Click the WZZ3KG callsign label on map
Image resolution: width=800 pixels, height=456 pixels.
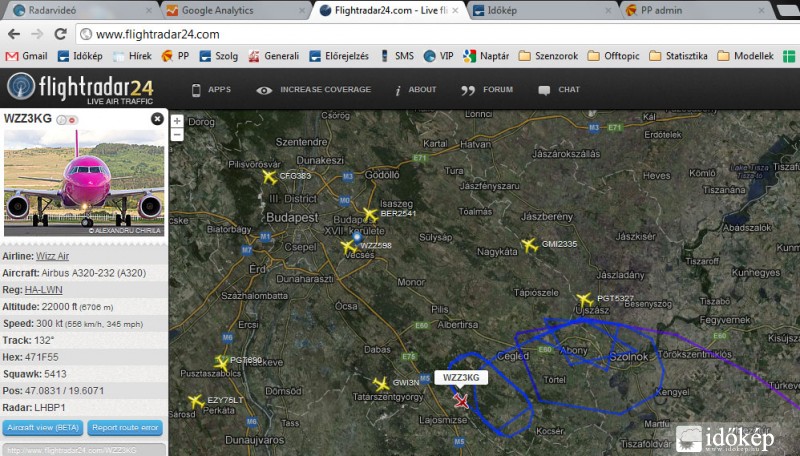point(461,377)
